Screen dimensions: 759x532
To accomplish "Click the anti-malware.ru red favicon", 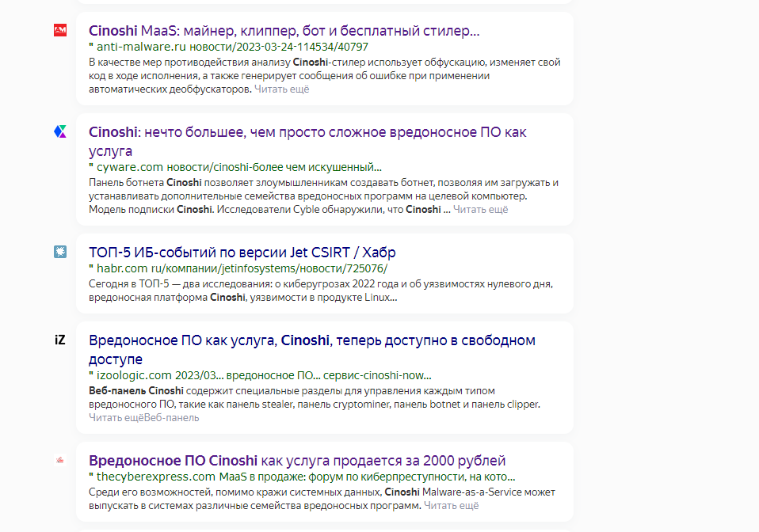I will coord(60,30).
